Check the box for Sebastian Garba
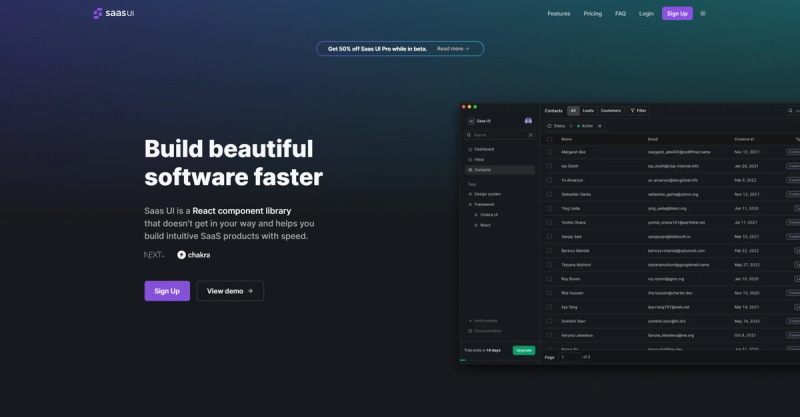800x417 pixels. (x=549, y=194)
